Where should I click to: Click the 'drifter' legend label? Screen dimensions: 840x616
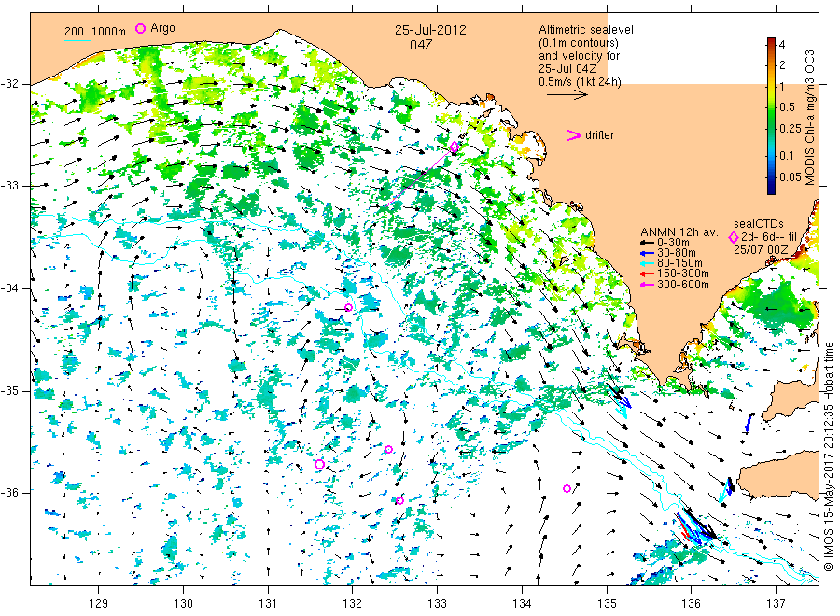click(x=599, y=135)
